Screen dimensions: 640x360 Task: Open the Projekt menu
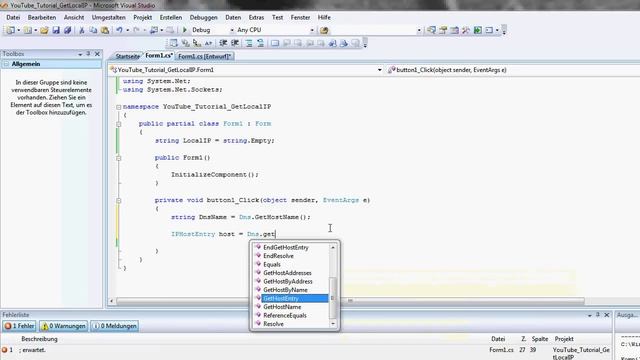(142, 18)
